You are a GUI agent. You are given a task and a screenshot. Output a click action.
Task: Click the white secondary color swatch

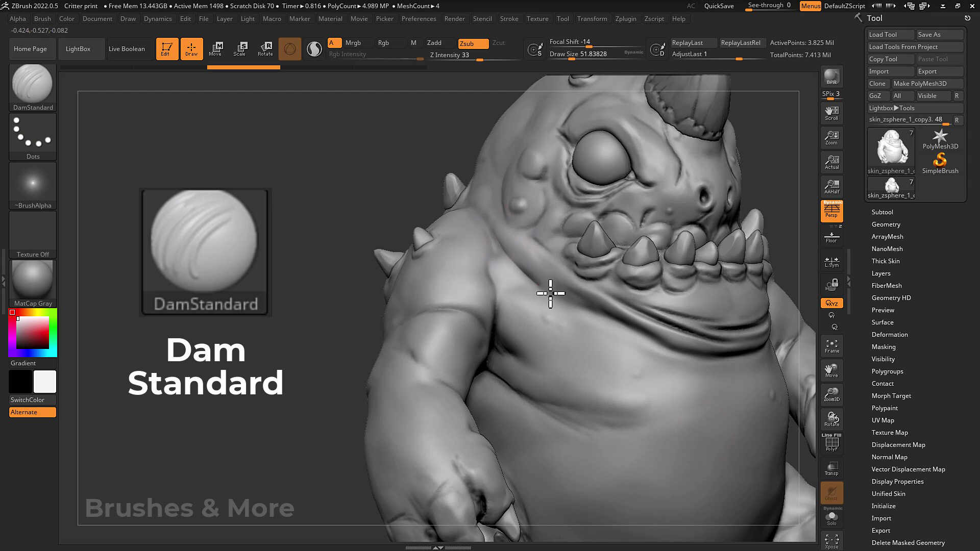coord(45,382)
